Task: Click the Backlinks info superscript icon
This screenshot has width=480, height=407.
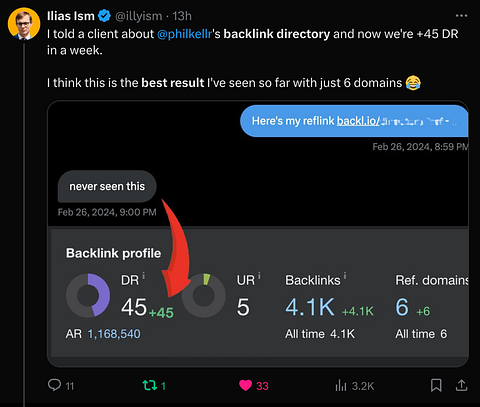Action: tap(345, 275)
